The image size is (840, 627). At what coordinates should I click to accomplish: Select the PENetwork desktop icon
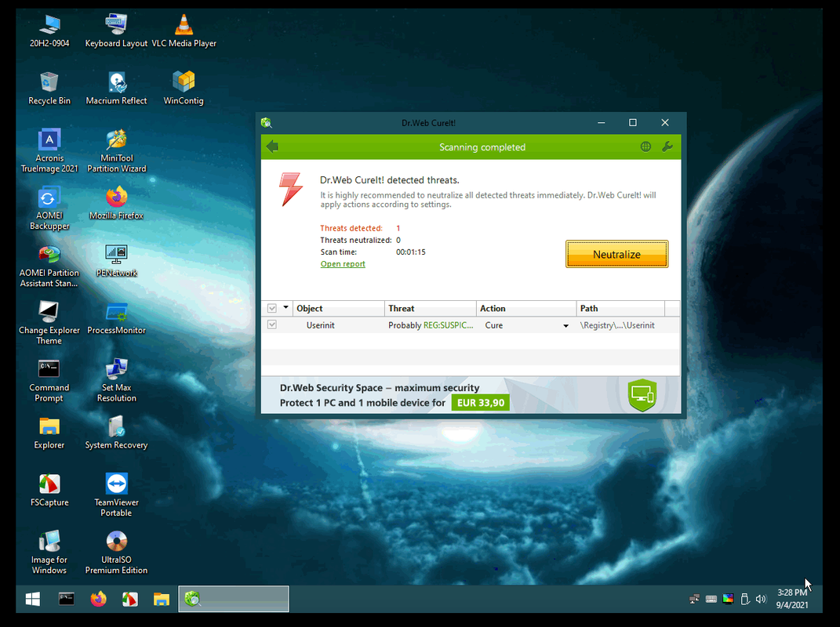[x=116, y=261]
